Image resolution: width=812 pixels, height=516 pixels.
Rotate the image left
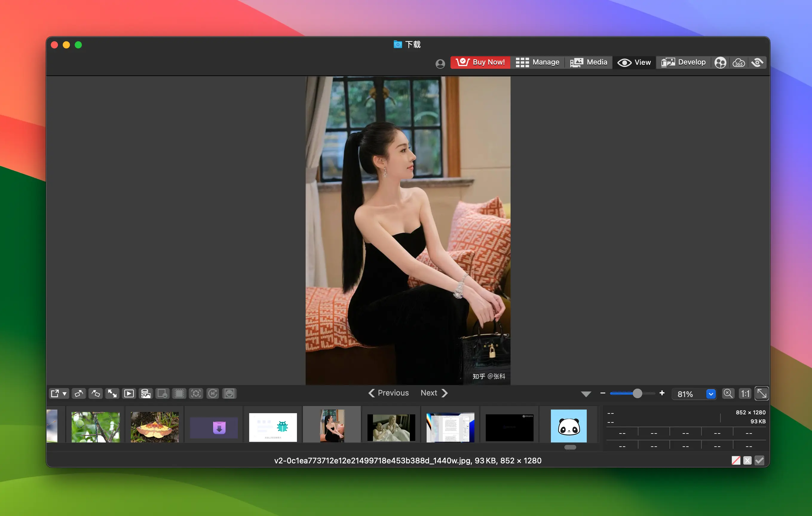[x=79, y=393]
